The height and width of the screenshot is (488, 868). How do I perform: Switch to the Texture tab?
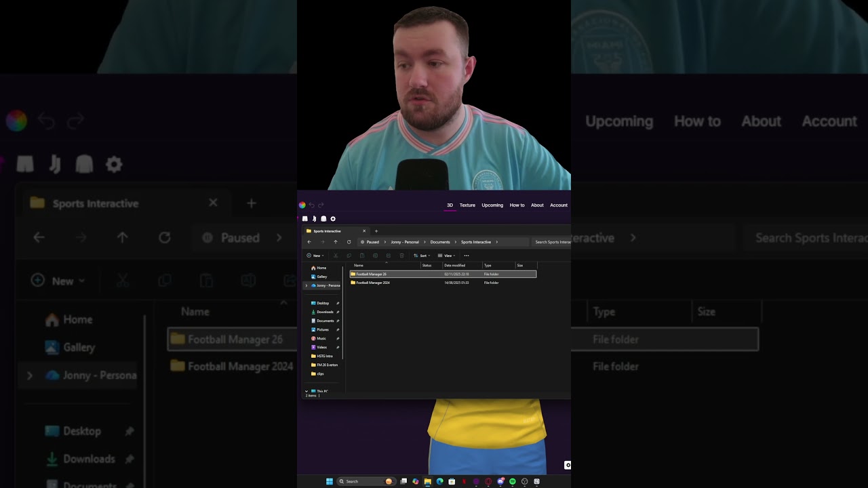pyautogui.click(x=467, y=205)
